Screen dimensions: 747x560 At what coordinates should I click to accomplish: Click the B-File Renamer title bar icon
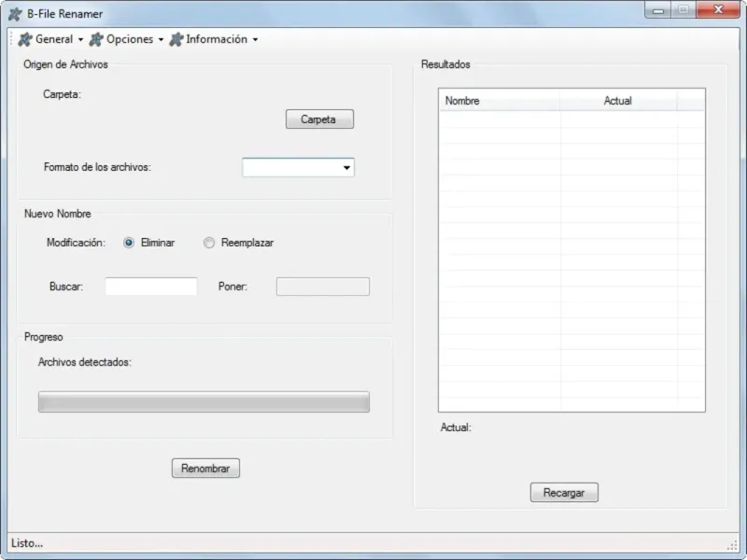click(x=15, y=14)
